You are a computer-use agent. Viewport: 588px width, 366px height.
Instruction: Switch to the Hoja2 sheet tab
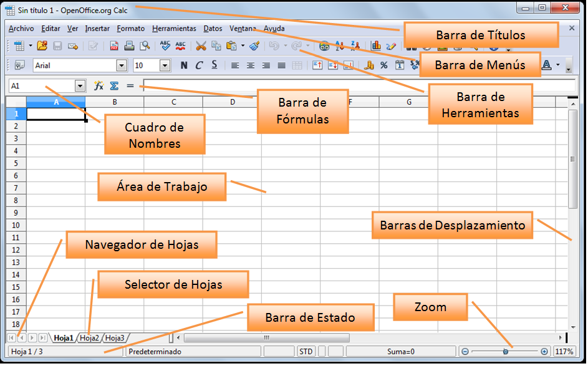[x=89, y=338]
